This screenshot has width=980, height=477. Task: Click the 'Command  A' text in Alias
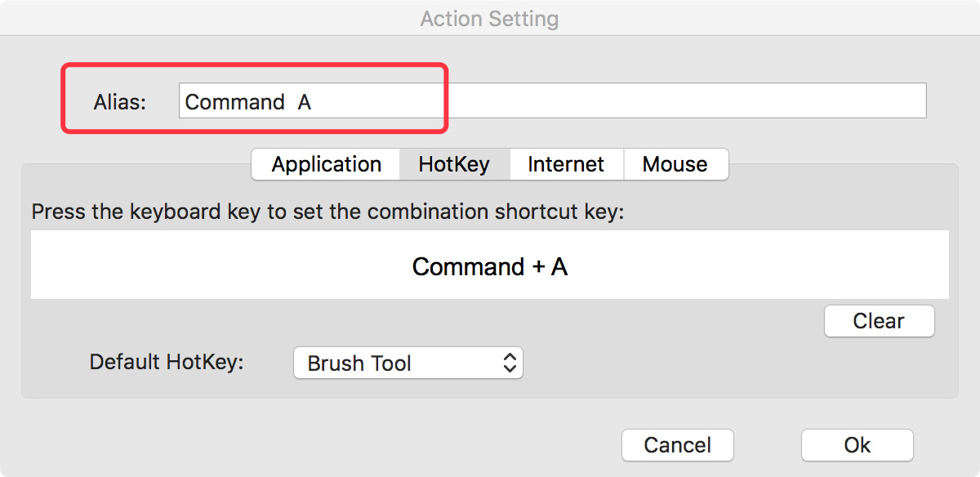point(247,102)
